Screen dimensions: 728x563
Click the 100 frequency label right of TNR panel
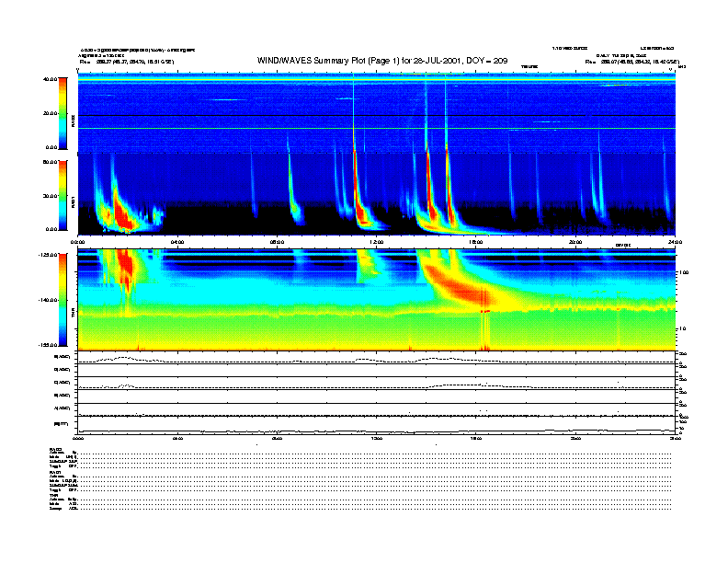pos(684,272)
